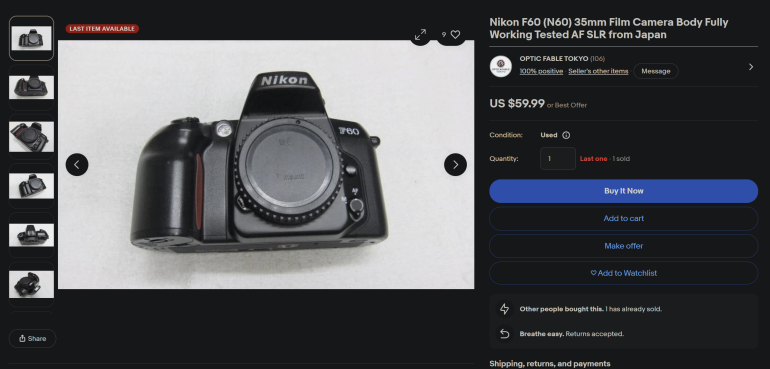Viewport: 770px width, 369px height.
Task: Open OPTIC FABLE TOKYO seller logo
Action: click(500, 66)
